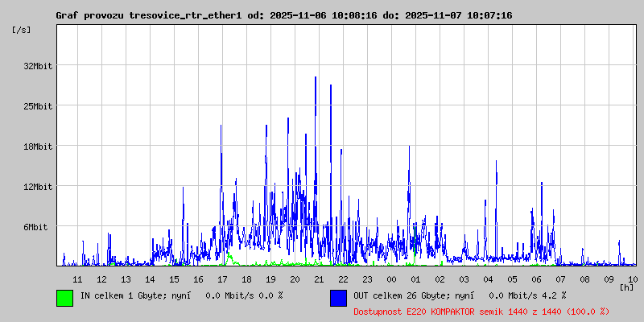Click hour 00 on the time axis
This screenshot has width=644, height=322.
391,279
